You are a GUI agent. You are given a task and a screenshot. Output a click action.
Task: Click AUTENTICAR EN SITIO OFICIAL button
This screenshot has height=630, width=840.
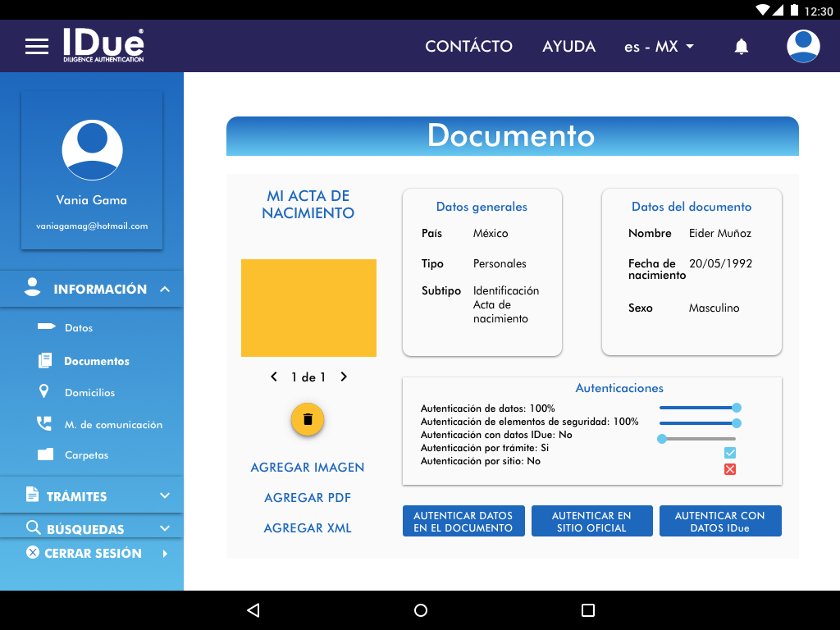(x=591, y=522)
